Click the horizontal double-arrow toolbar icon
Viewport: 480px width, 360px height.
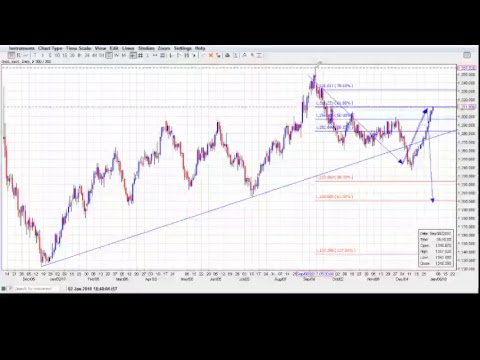(x=155, y=55)
